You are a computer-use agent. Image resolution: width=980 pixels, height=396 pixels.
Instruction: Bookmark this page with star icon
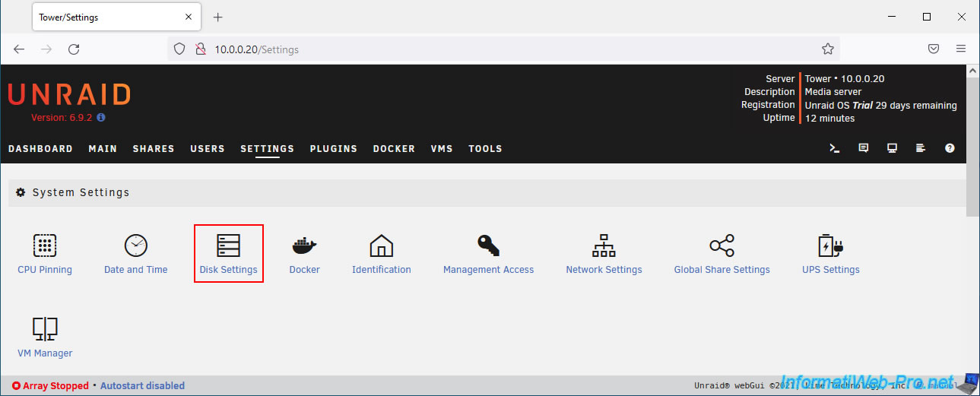pyautogui.click(x=828, y=49)
